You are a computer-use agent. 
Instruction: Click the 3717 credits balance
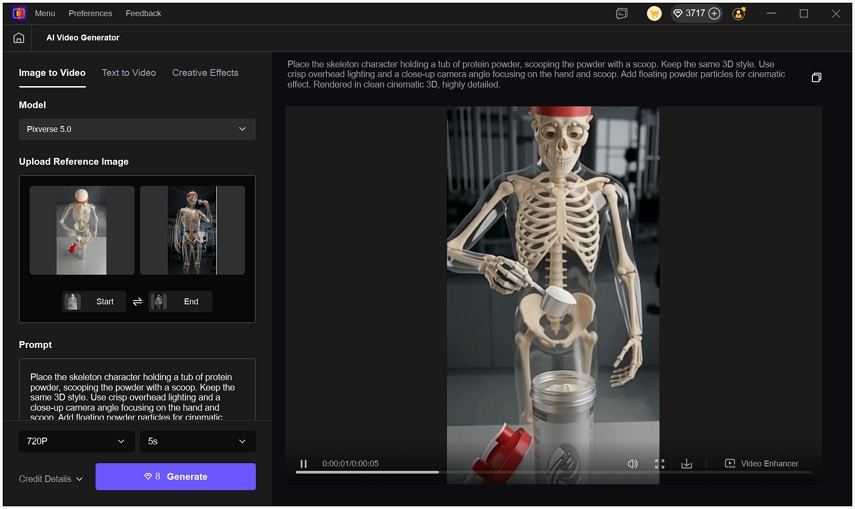689,13
